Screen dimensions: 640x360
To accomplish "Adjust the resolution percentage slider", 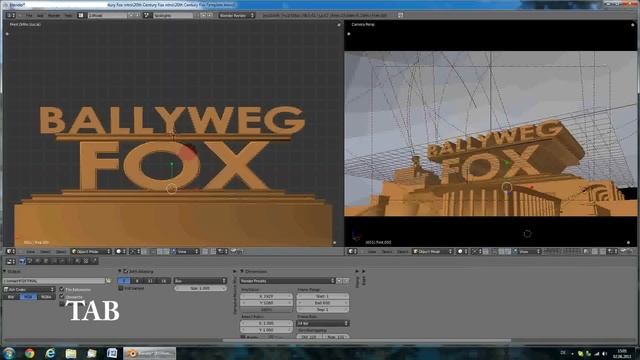I will [x=266, y=310].
